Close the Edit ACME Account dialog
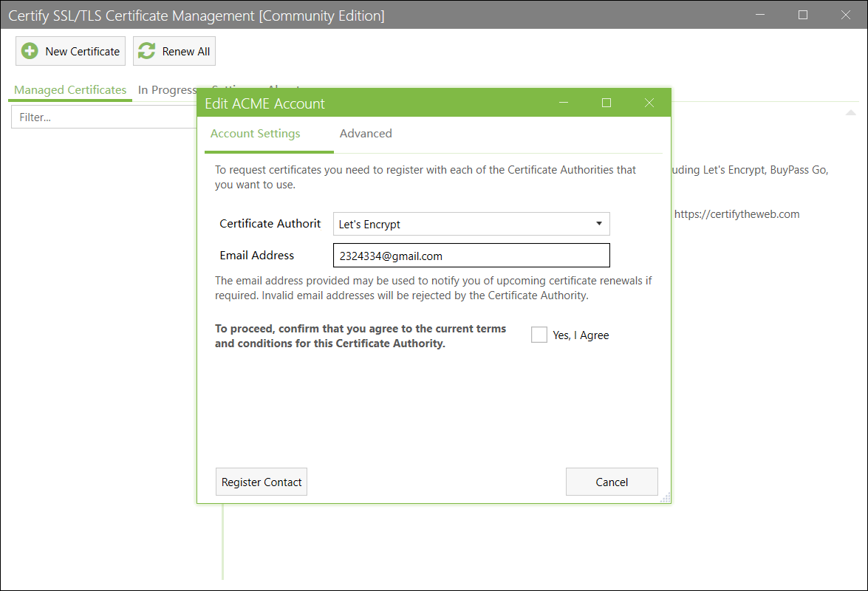 (649, 103)
